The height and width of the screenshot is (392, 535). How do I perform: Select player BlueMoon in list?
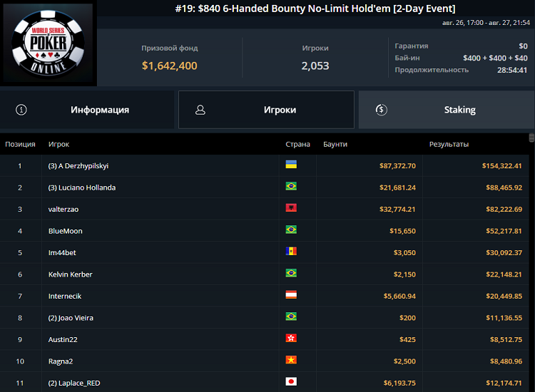(x=65, y=231)
